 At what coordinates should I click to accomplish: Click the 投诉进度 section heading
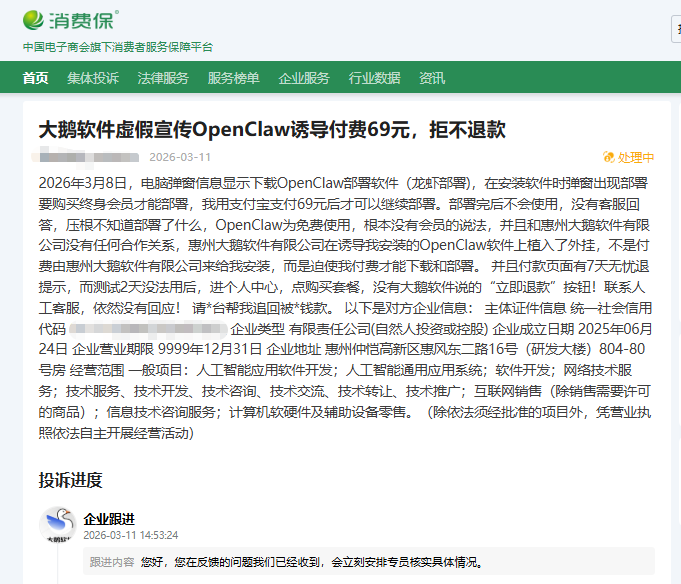coord(70,480)
